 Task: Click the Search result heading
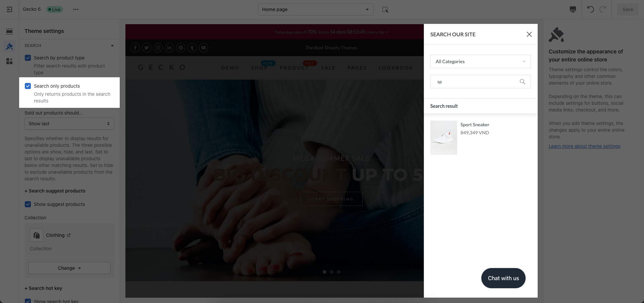point(444,106)
